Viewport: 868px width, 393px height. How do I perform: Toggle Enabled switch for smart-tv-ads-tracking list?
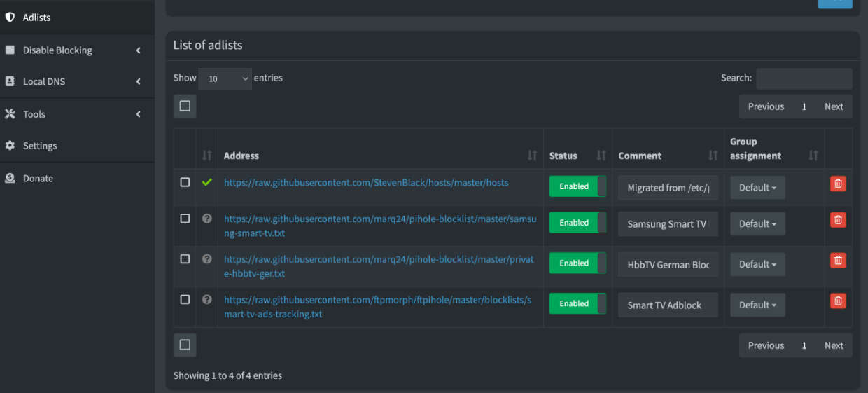pyautogui.click(x=577, y=303)
